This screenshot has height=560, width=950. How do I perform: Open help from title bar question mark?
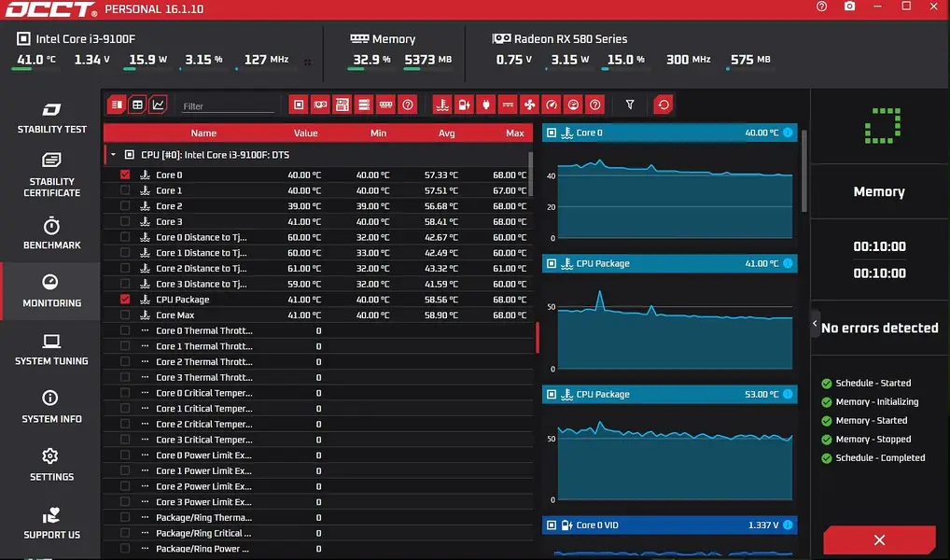[x=821, y=6]
